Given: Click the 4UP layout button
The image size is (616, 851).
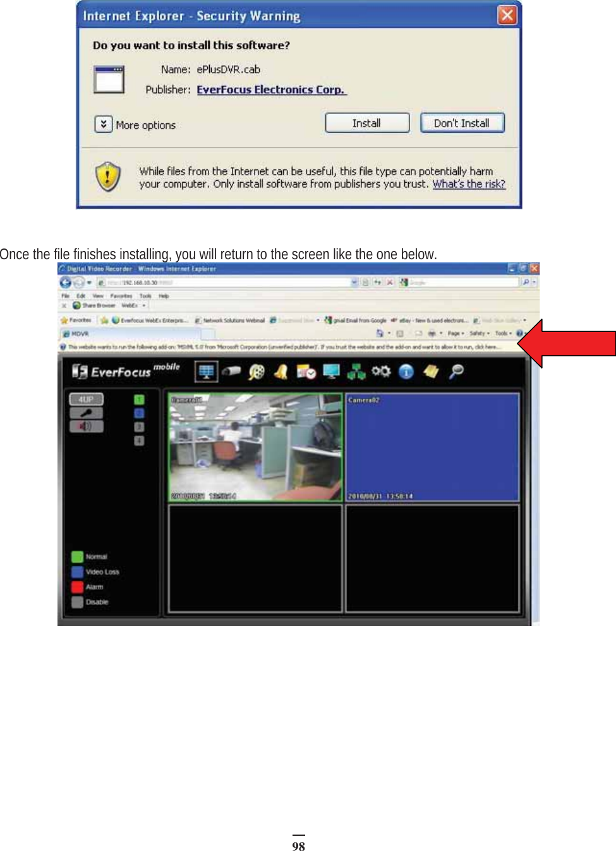Looking at the screenshot, I should tap(86, 399).
